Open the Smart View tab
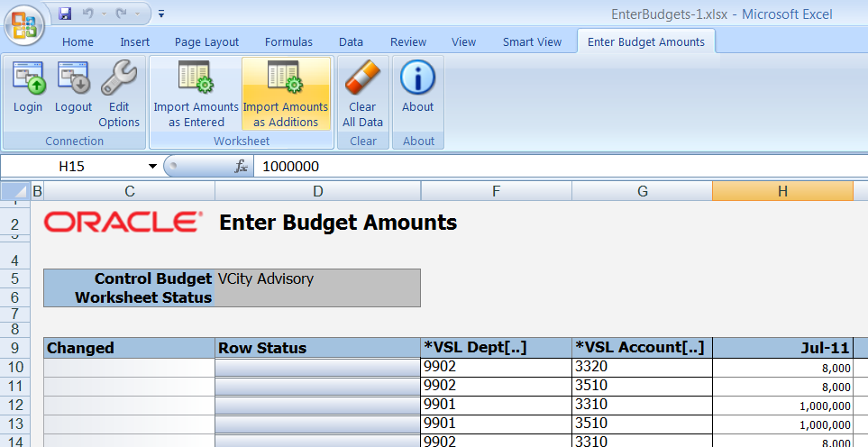Screen dimensions: 868x447 tap(532, 42)
